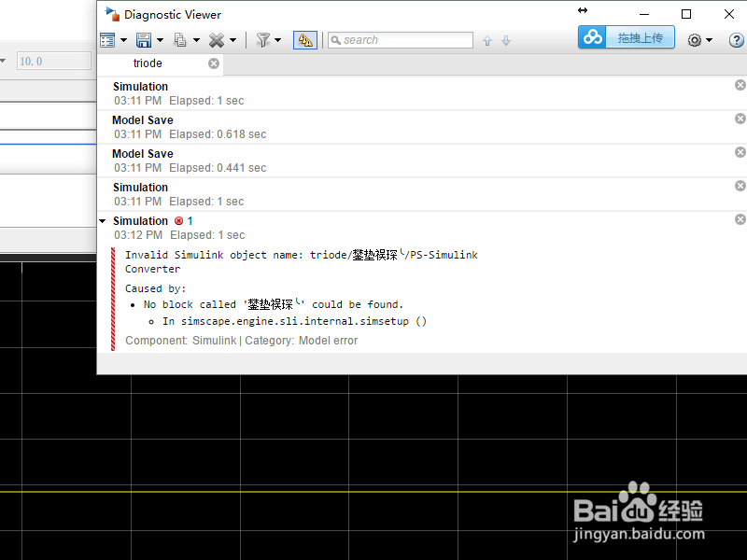The width and height of the screenshot is (747, 560).
Task: Select the first Simulation entry title
Action: 141,87
